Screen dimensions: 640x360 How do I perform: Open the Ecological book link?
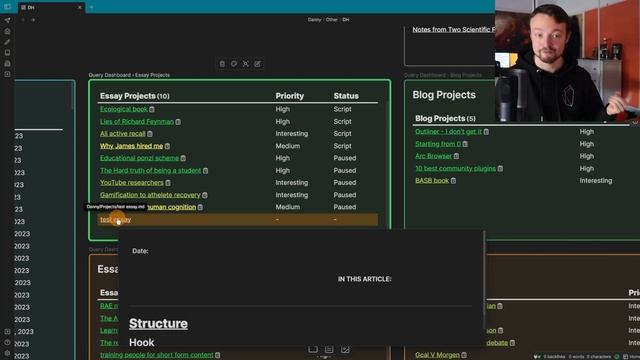pyautogui.click(x=124, y=109)
